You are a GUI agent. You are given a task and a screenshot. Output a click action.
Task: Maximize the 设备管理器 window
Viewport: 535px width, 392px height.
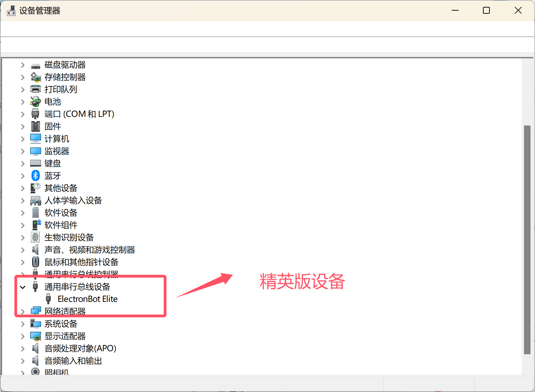point(486,11)
